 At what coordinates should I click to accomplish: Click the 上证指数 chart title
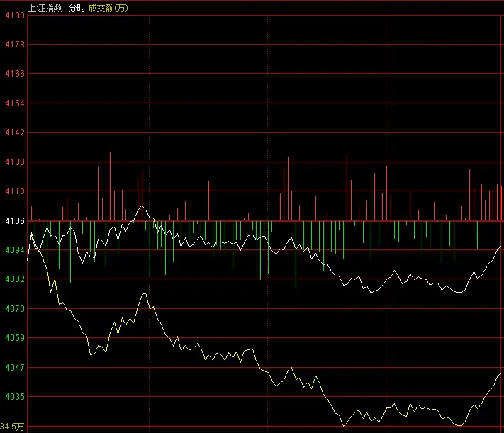coord(45,8)
